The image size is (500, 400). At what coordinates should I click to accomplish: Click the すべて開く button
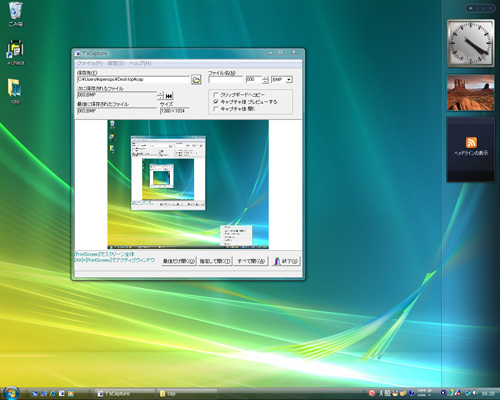(x=251, y=261)
